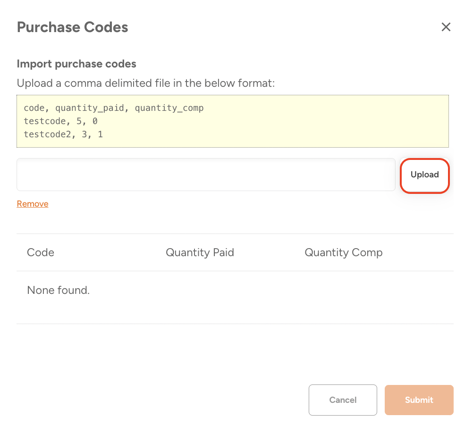Click inside the yellow sample format box
Screen dimensions: 473x434
click(x=232, y=121)
